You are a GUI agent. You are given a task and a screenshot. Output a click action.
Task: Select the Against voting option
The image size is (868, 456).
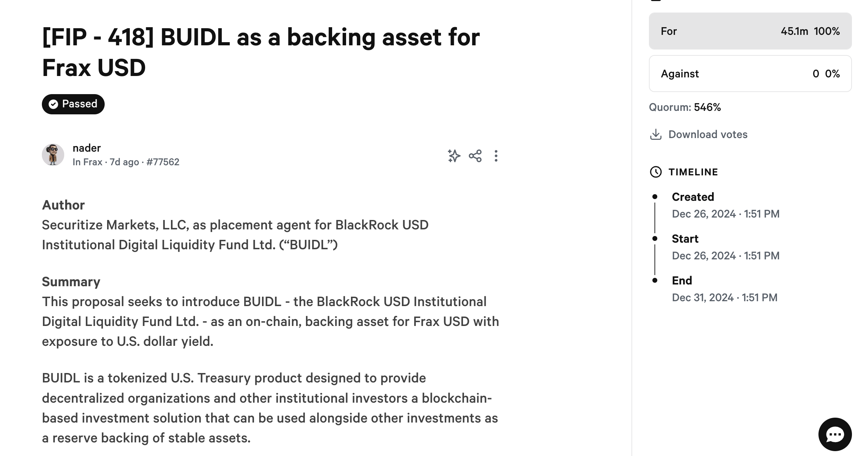(x=750, y=74)
